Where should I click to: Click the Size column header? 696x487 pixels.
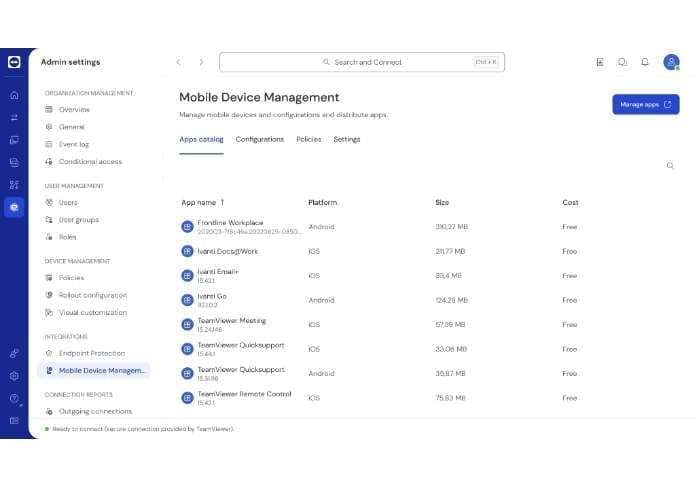[x=442, y=202]
